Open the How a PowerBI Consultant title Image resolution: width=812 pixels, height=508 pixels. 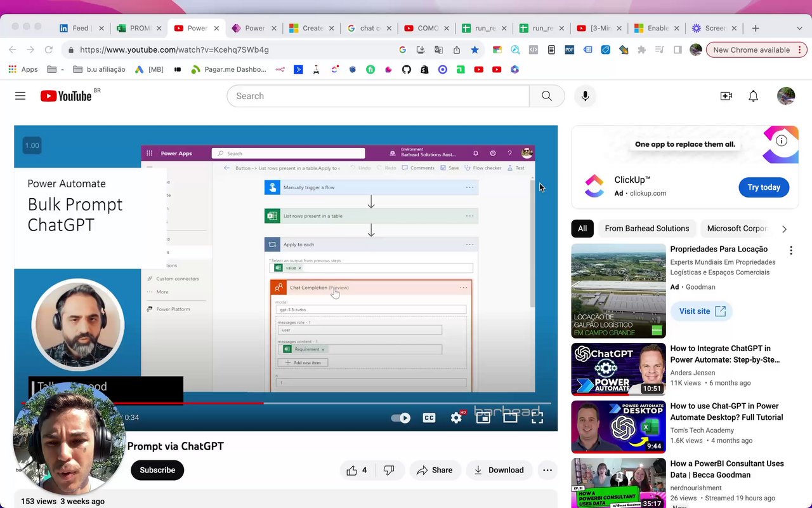click(x=727, y=469)
